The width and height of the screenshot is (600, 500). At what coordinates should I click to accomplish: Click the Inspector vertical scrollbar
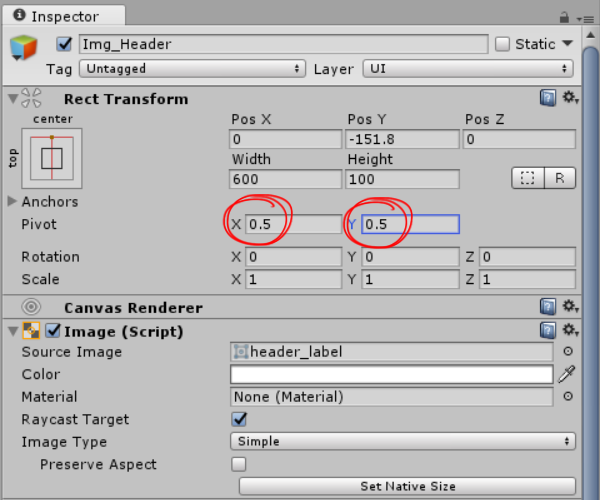click(591, 272)
